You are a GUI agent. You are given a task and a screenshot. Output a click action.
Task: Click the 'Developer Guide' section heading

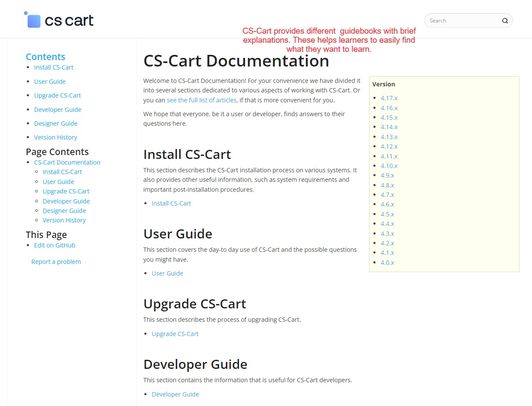pyautogui.click(x=195, y=365)
